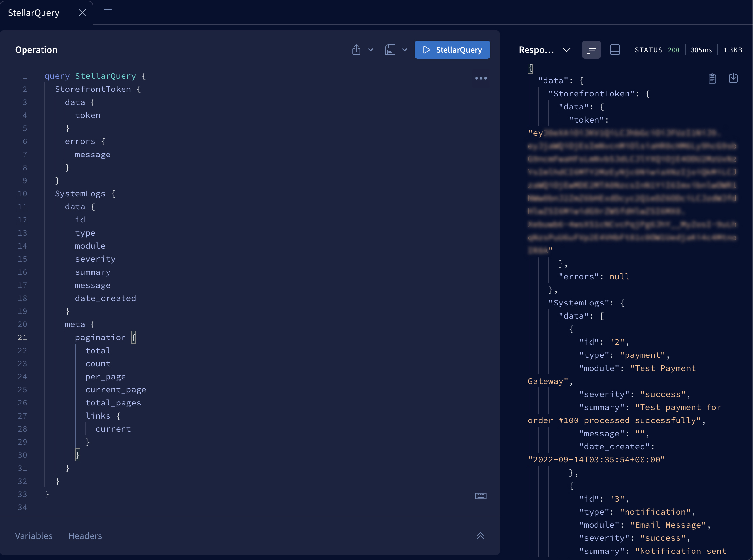This screenshot has width=753, height=560.
Task: Run the StellarQuery operation
Action: click(452, 50)
